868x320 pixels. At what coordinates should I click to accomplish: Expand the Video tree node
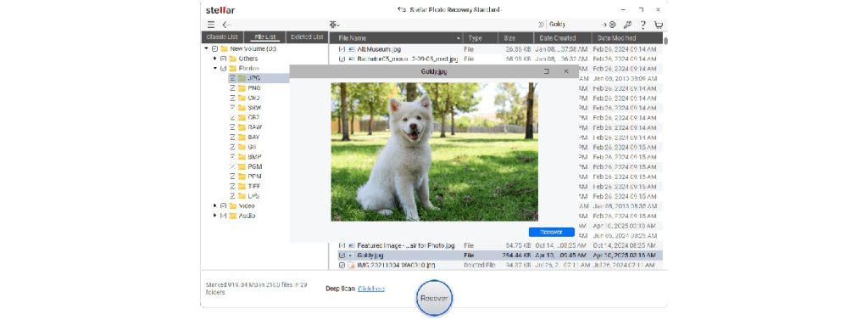[215, 205]
